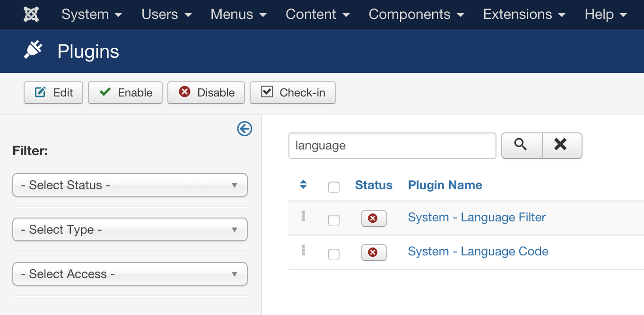Expand the Select Type filter
The height and width of the screenshot is (315, 644).
click(x=130, y=229)
